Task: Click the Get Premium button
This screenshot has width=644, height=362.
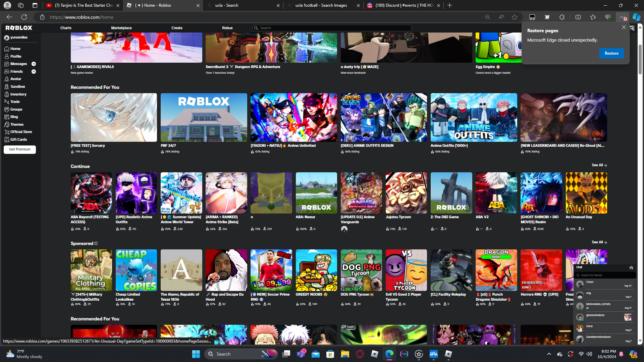Action: tap(20, 149)
